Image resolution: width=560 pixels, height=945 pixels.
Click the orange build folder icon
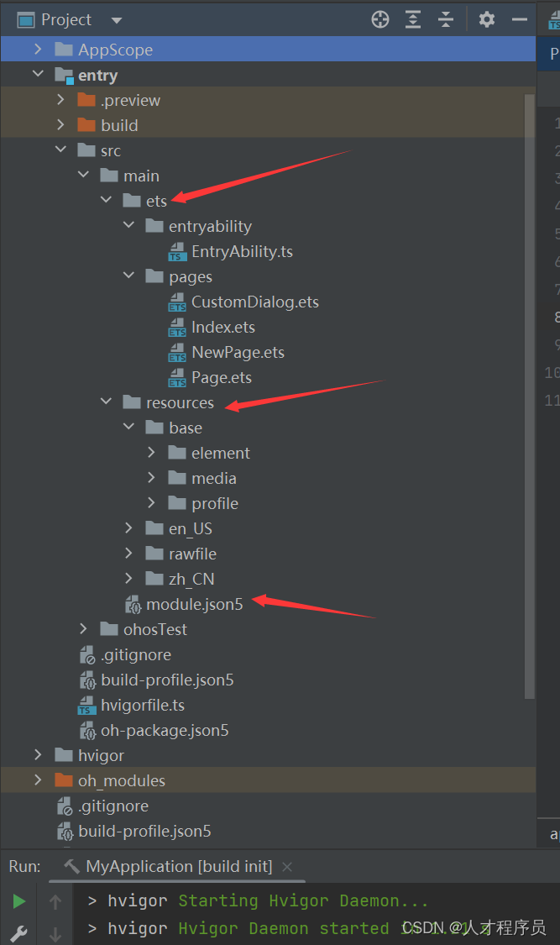pos(86,125)
